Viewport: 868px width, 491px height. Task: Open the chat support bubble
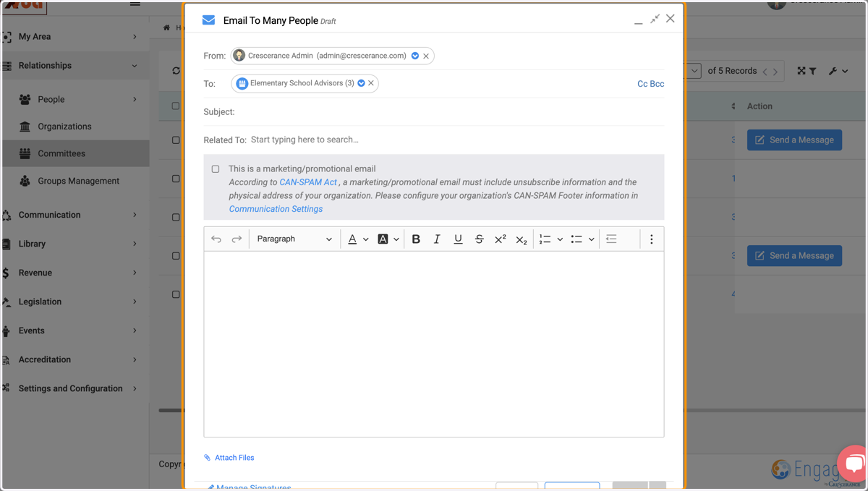[x=854, y=464]
